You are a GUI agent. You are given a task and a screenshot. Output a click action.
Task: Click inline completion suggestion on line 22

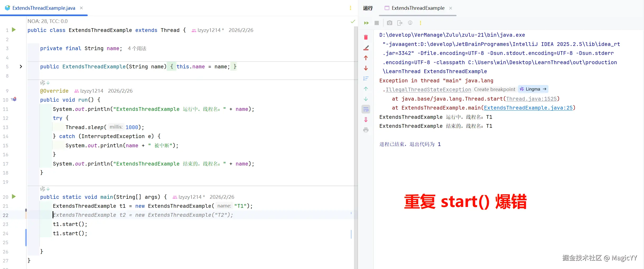143,215
